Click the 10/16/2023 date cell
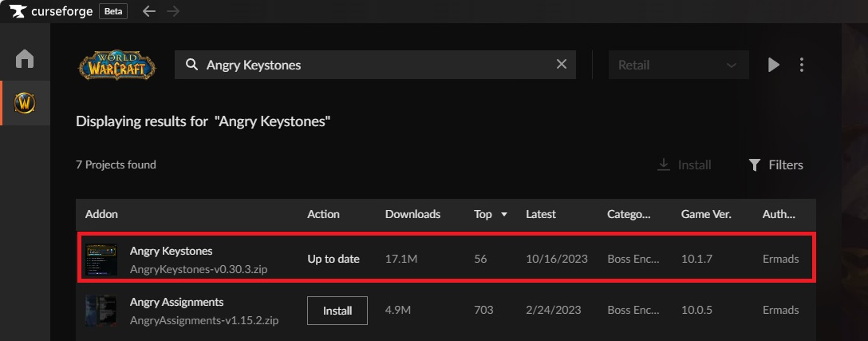 [x=557, y=259]
